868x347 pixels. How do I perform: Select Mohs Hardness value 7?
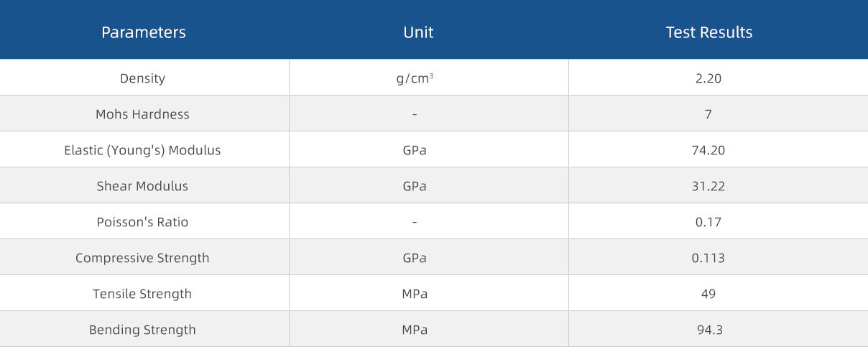pos(708,114)
